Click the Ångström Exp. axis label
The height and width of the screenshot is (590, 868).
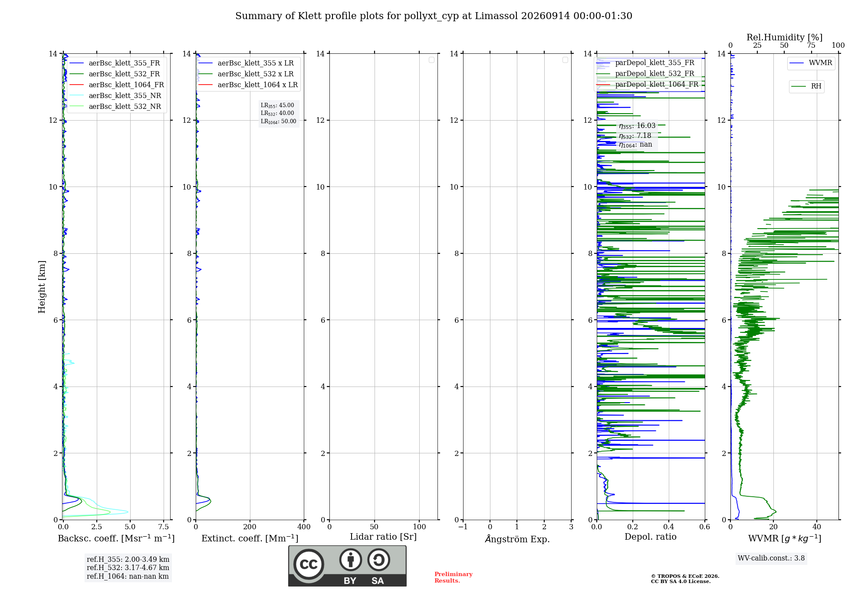pos(517,539)
